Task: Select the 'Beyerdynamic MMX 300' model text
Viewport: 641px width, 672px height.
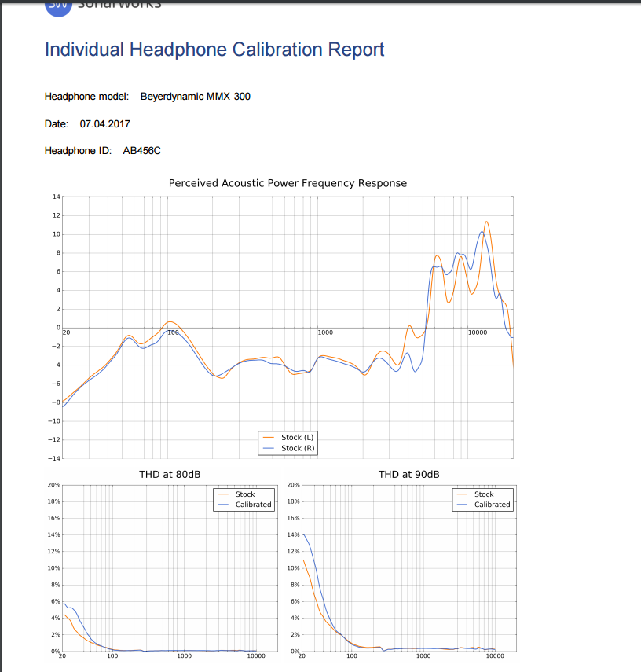Action: (x=196, y=97)
